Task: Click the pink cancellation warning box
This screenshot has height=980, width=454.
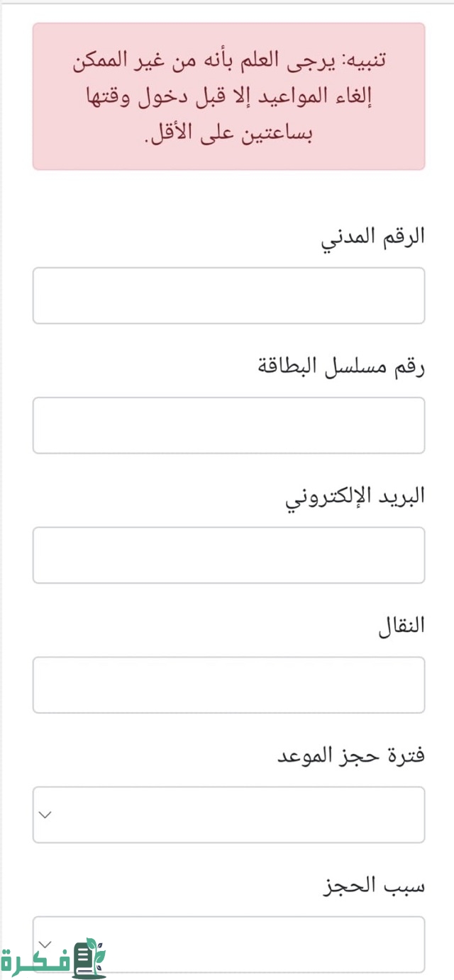Action: click(228, 96)
